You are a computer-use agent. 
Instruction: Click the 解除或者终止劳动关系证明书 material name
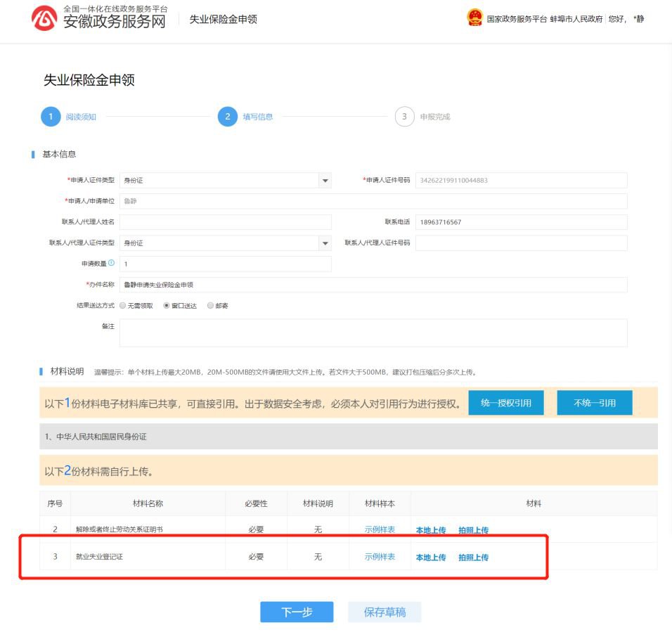pyautogui.click(x=119, y=529)
